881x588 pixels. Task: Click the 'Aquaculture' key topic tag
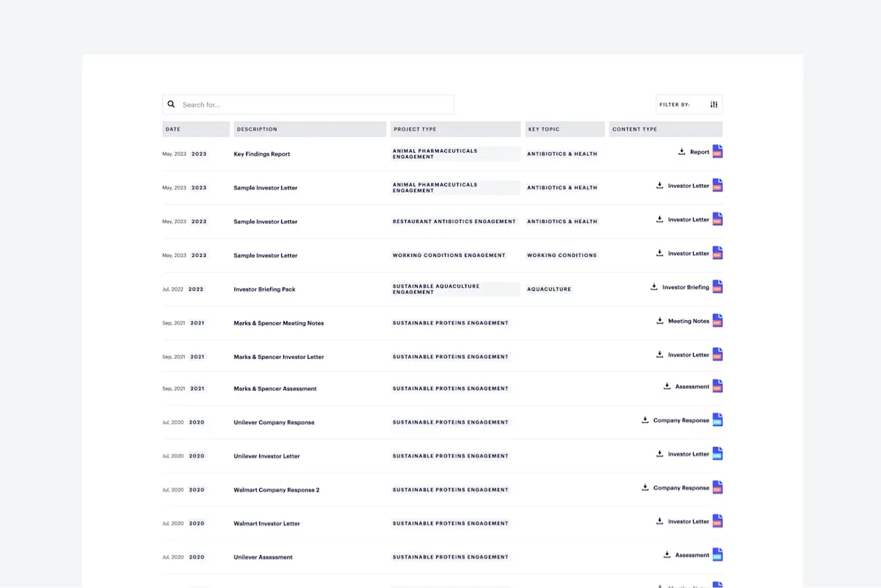549,289
